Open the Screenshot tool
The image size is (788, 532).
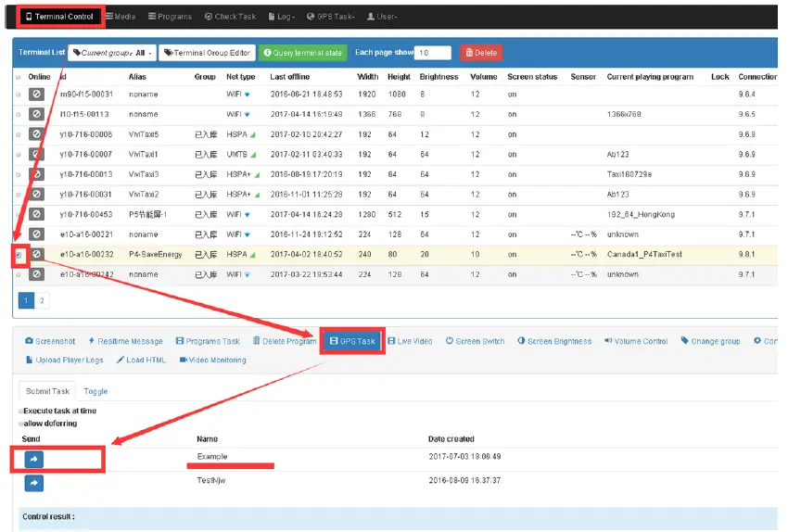pos(50,341)
